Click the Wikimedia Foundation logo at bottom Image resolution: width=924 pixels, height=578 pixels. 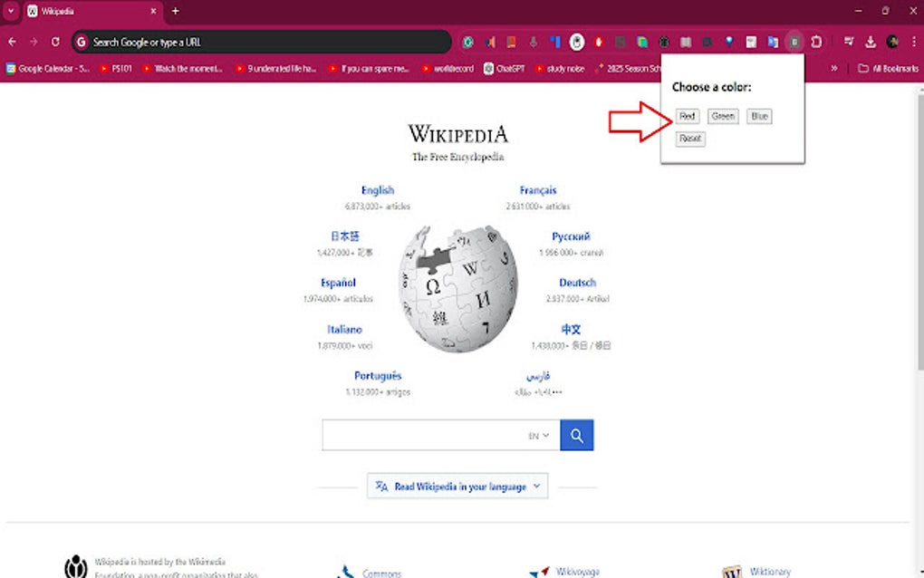76,565
